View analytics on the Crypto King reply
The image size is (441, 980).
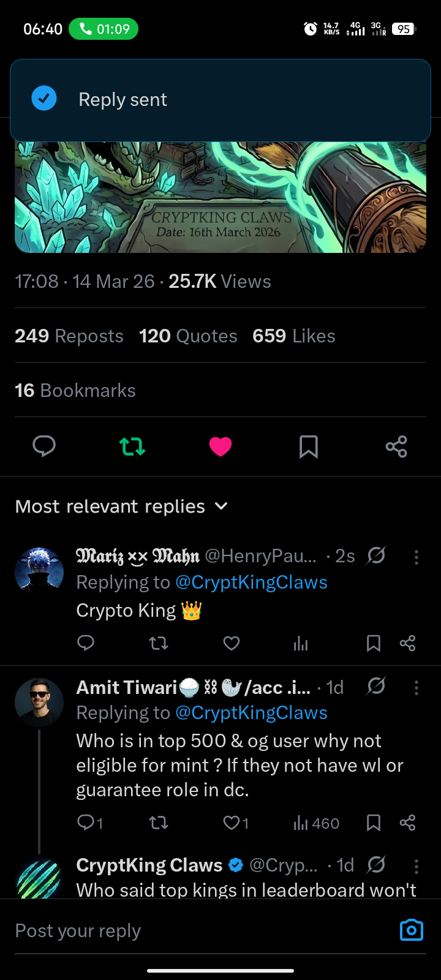pyautogui.click(x=300, y=643)
